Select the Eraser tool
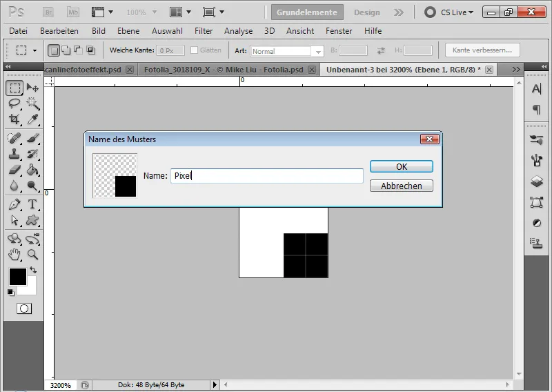 14,170
